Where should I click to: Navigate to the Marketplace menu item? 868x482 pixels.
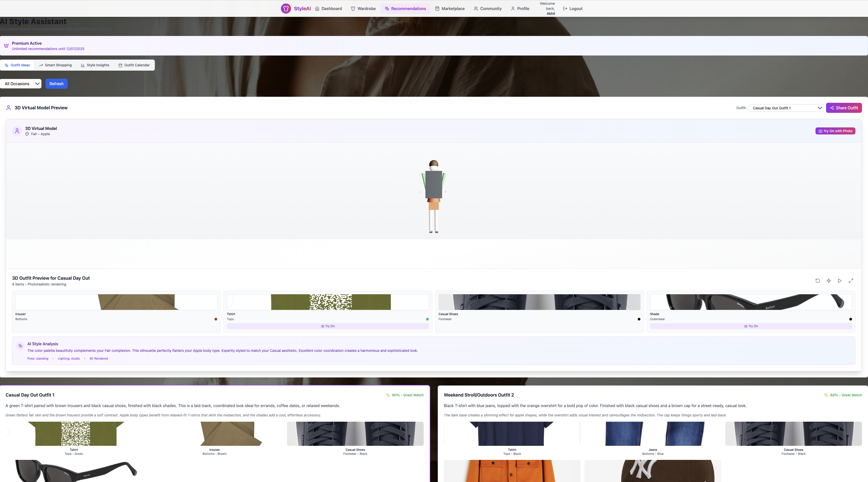coord(450,9)
